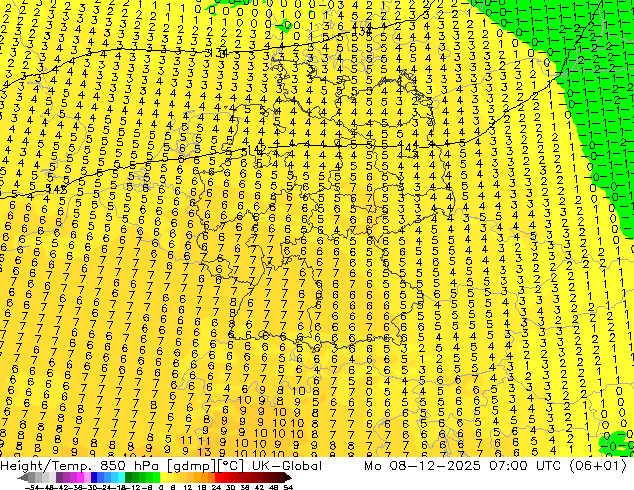Image resolution: width=634 pixels, height=490 pixels.
Task: Click the darkest maroon right arrow end of the scale
Action: click(x=288, y=477)
